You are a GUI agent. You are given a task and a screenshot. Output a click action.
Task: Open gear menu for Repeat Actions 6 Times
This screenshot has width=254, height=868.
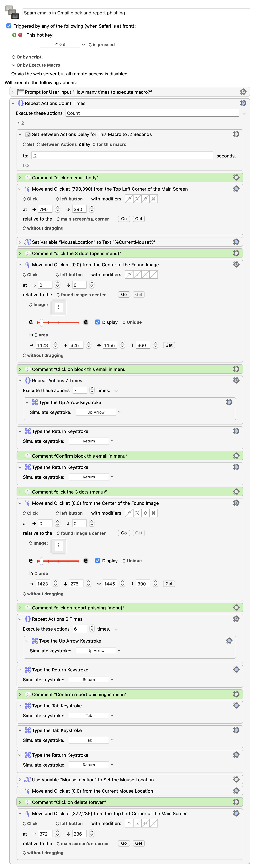(236, 619)
